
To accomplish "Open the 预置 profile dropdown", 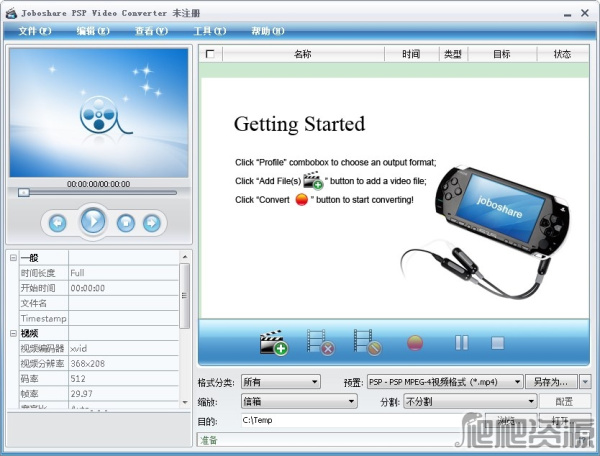I will [x=445, y=382].
